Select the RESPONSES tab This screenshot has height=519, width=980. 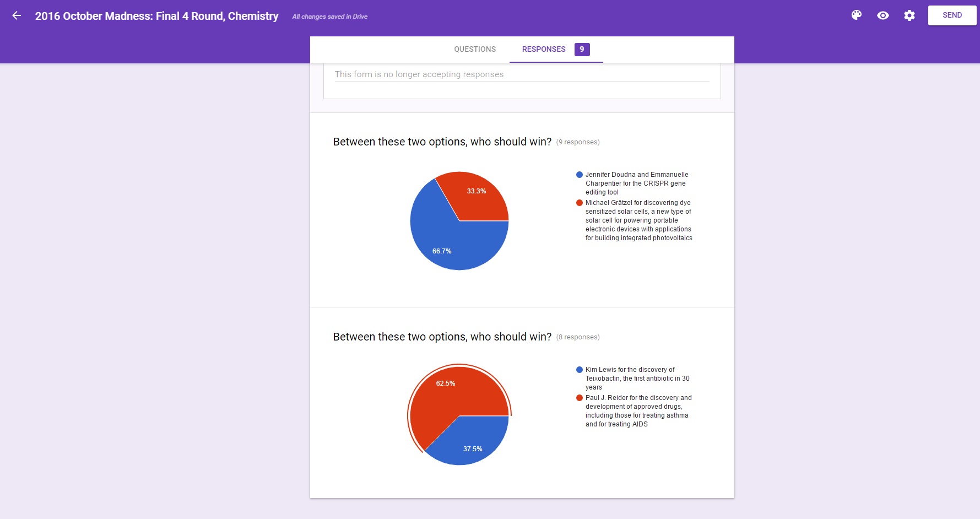pos(543,49)
